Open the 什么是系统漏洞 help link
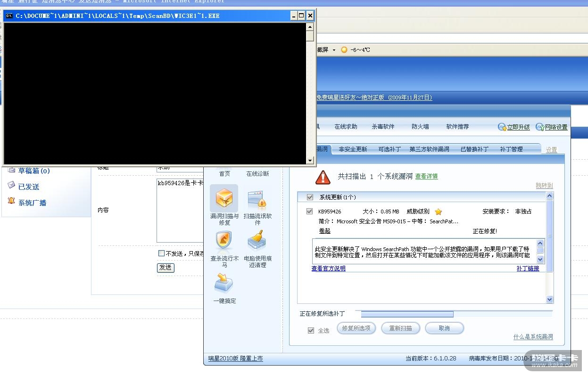The image size is (588, 375). coord(533,337)
